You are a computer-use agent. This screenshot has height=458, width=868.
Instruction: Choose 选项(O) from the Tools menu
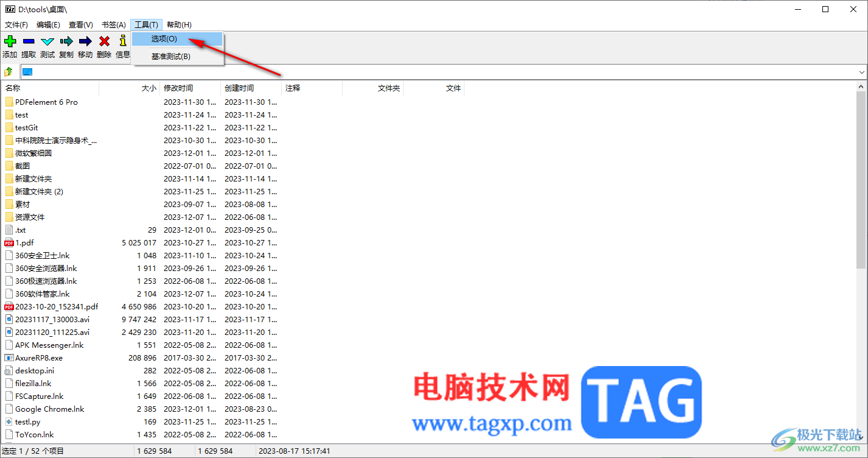click(x=178, y=38)
